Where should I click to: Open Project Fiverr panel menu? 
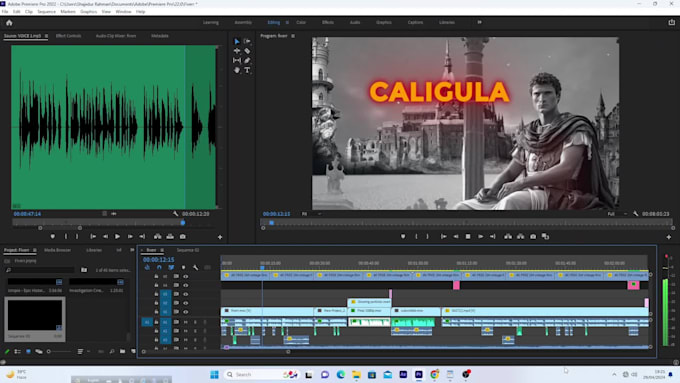(34, 250)
